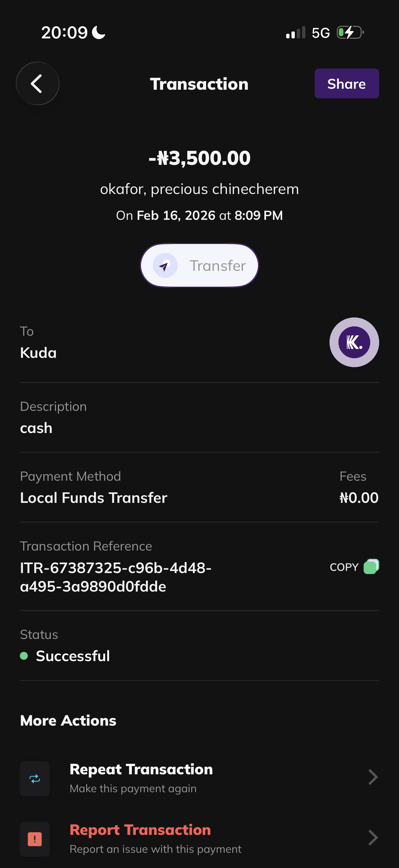Tap the cellular signal bars
The width and height of the screenshot is (399, 868).
point(296,33)
